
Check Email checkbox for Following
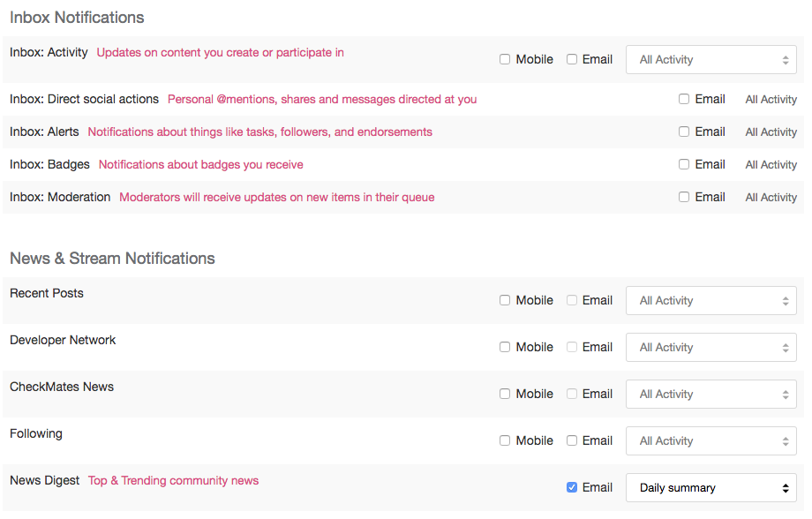click(x=572, y=440)
